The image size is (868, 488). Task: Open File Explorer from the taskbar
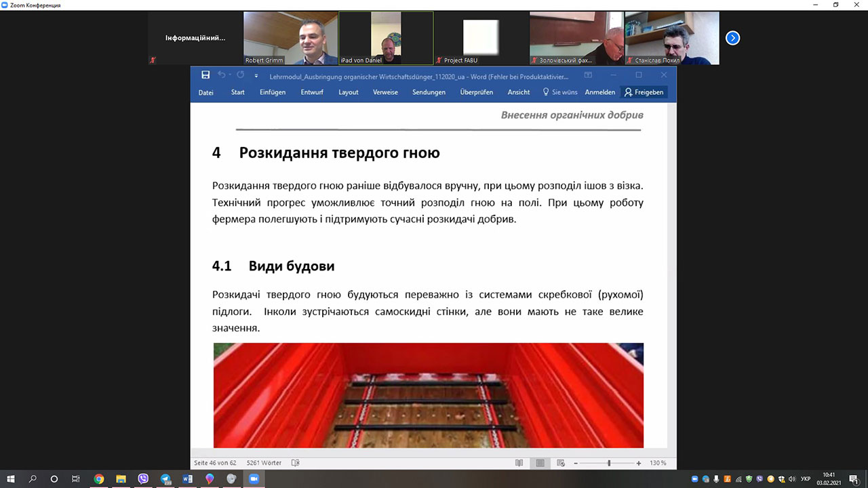121,479
